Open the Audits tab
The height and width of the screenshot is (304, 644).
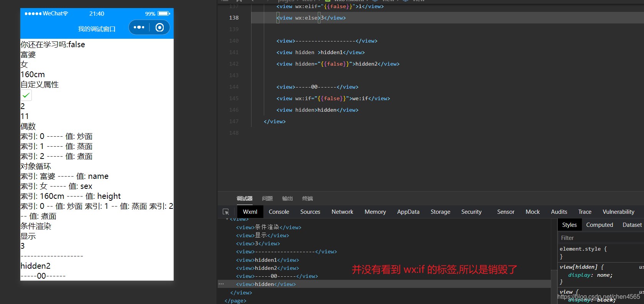[x=559, y=212]
